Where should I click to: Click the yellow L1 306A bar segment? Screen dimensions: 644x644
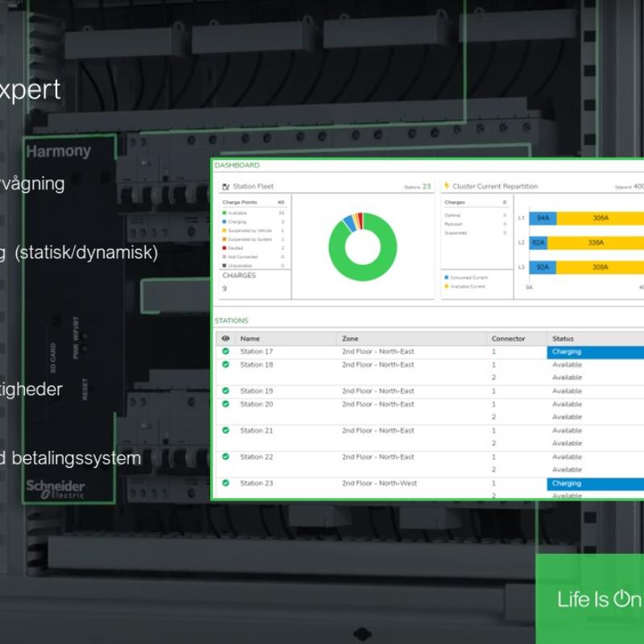click(600, 218)
